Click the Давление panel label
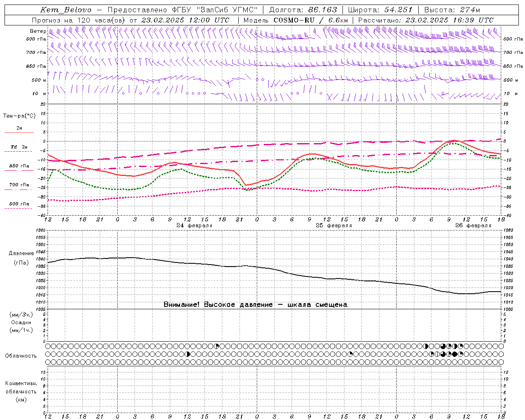This screenshot has width=525, height=420. 21,253
